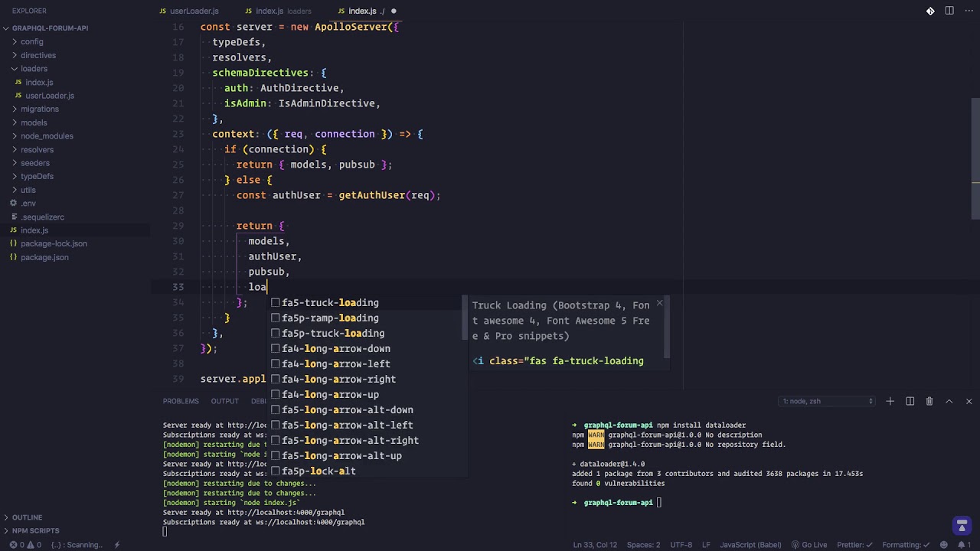
Task: Open the git changes icon in editor toolbar
Action: coord(930,11)
